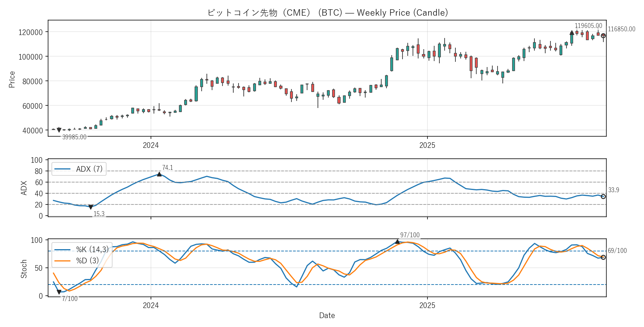Click the 69/100 latest stochastic label

pos(617,251)
